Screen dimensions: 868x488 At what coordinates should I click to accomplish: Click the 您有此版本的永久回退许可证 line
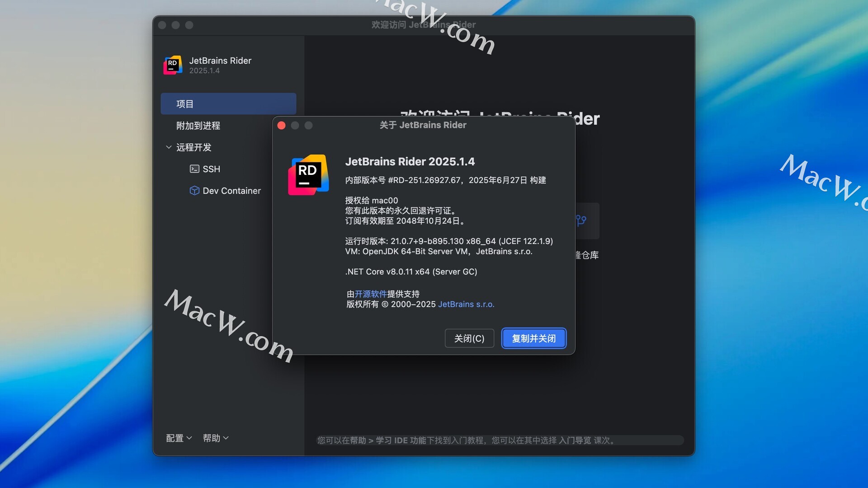[x=402, y=211]
